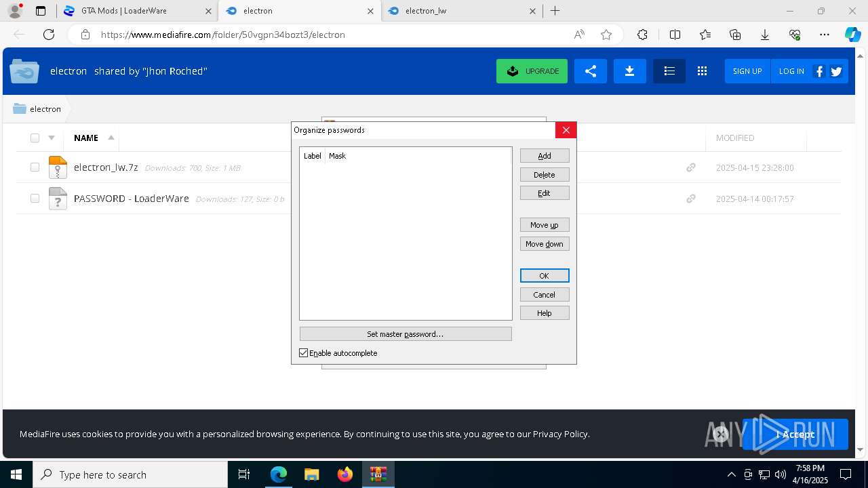Image resolution: width=868 pixels, height=488 pixels.
Task: Close the GTA Mods LoaderWare tab
Action: click(x=207, y=11)
